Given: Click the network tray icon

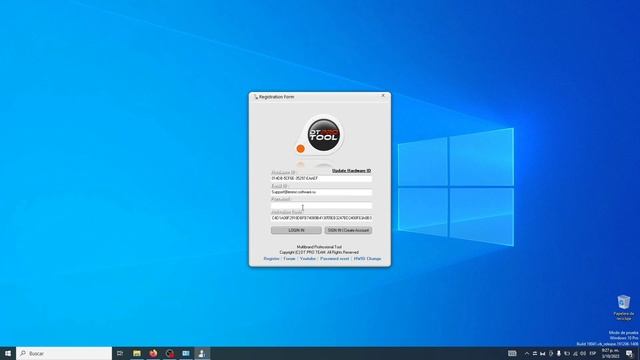Looking at the screenshot, I should [x=575, y=353].
